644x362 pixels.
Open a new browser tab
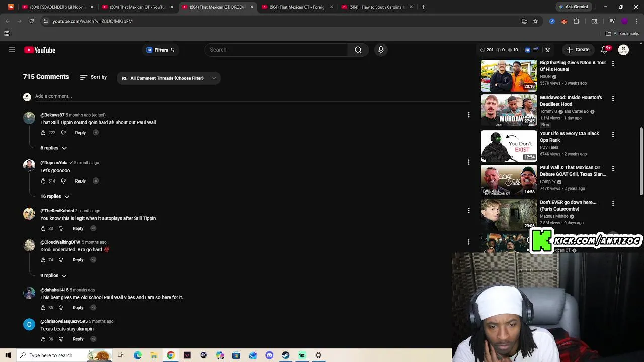(x=423, y=7)
